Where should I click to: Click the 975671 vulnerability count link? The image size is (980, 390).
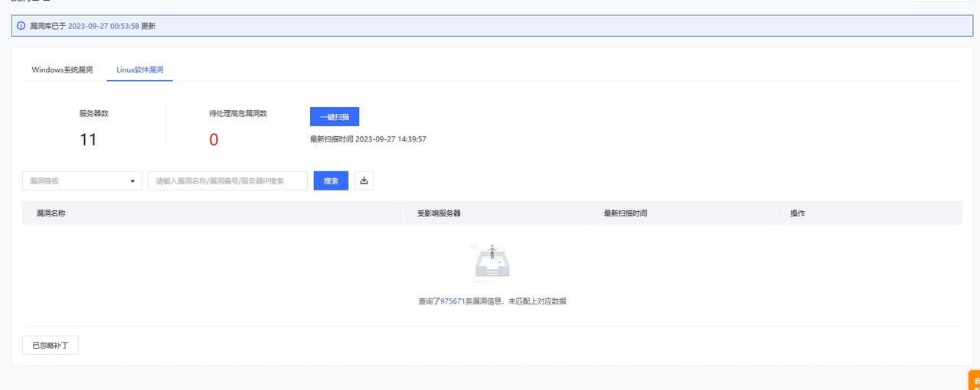pyautogui.click(x=452, y=301)
